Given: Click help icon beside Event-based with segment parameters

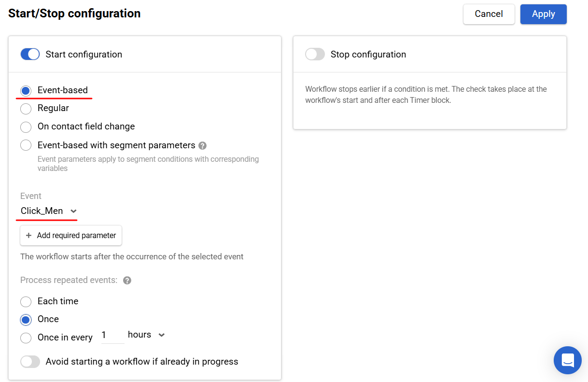Looking at the screenshot, I should (x=203, y=145).
